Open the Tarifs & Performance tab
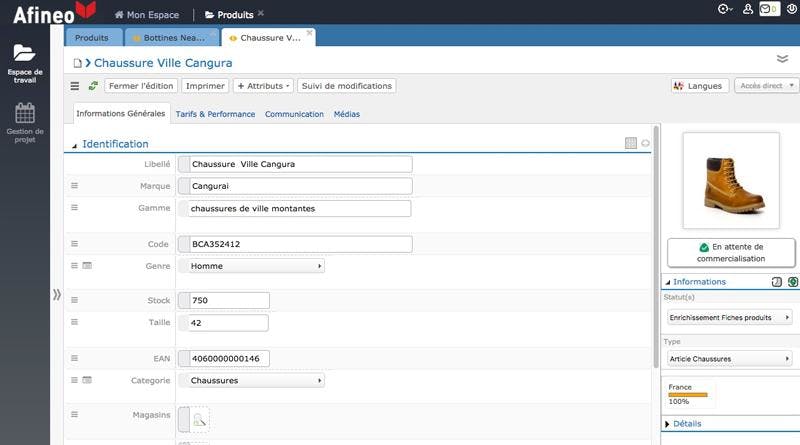The width and height of the screenshot is (800, 445). [x=215, y=114]
